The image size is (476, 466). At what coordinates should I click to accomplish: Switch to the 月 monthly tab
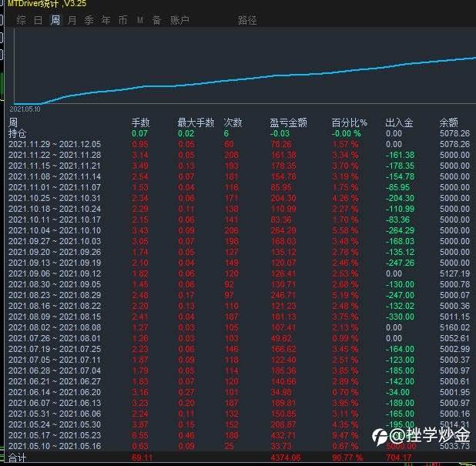click(x=72, y=20)
